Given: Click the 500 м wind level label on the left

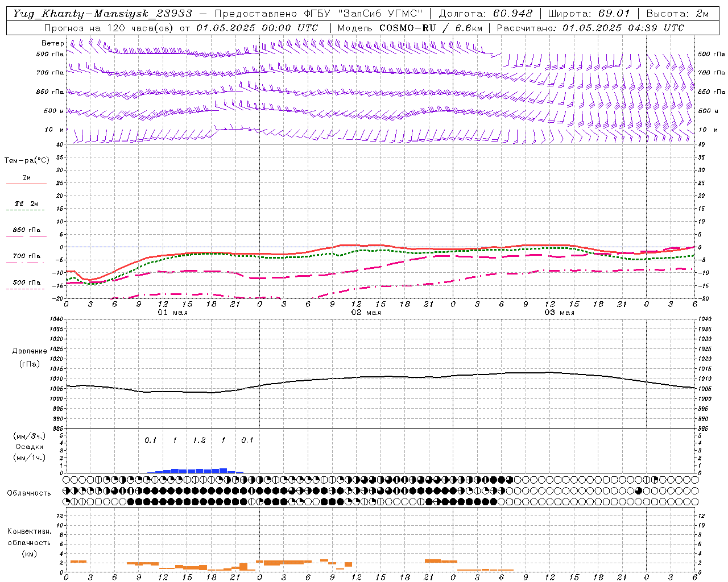Looking at the screenshot, I should pyautogui.click(x=54, y=111).
